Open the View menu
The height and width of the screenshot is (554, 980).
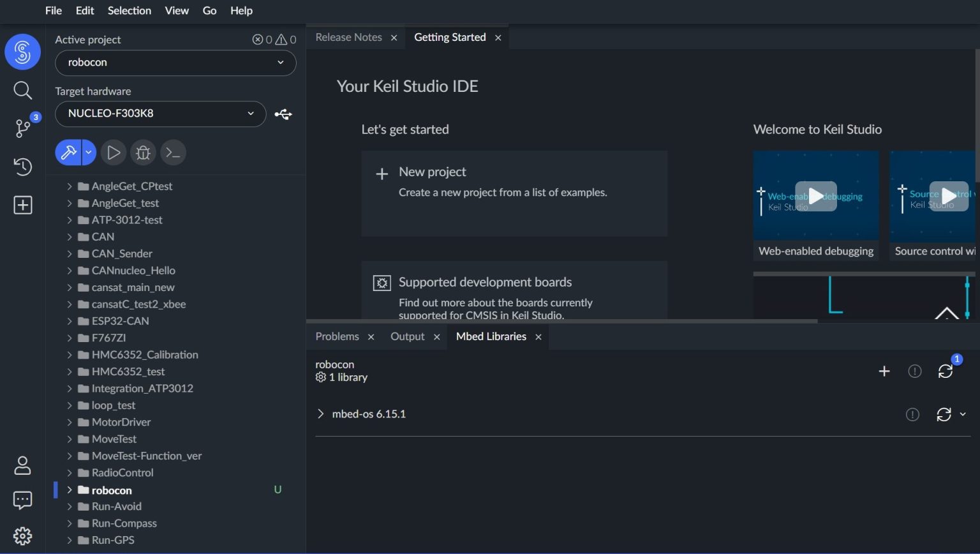click(x=177, y=11)
